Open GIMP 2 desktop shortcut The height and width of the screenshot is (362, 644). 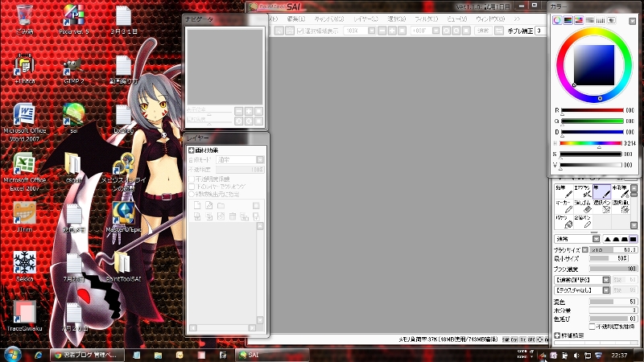tap(74, 71)
